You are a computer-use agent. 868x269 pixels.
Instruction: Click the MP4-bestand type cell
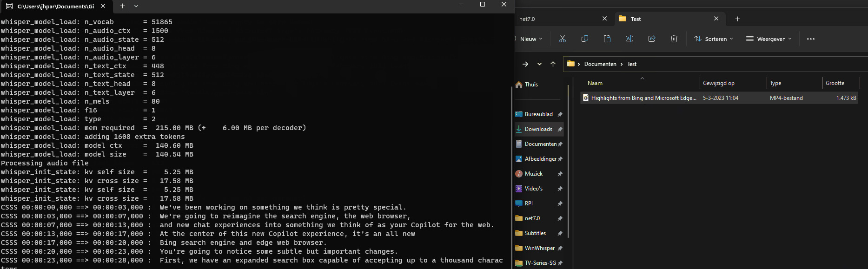pyautogui.click(x=786, y=98)
